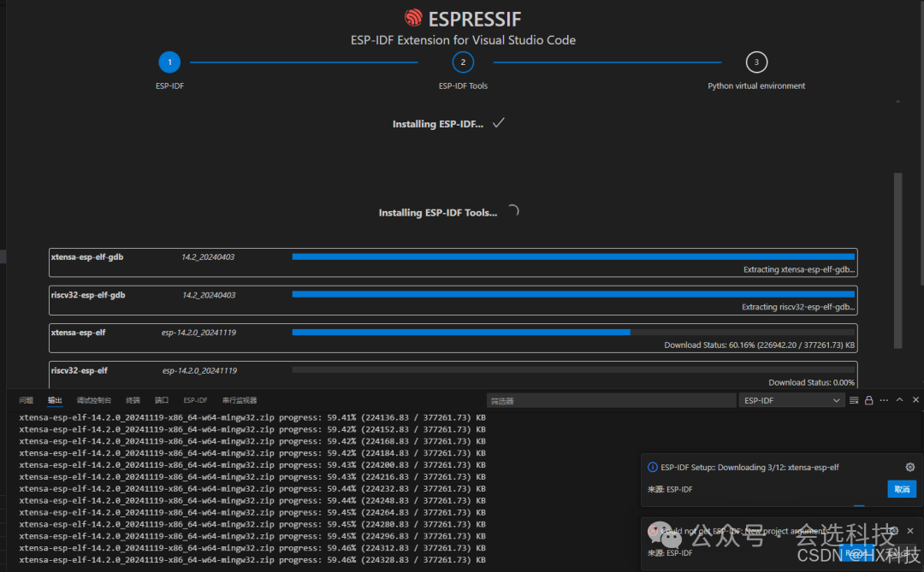Image resolution: width=924 pixels, height=572 pixels.
Task: Click the 'riscv32-esp-elf' tool name
Action: click(x=80, y=370)
